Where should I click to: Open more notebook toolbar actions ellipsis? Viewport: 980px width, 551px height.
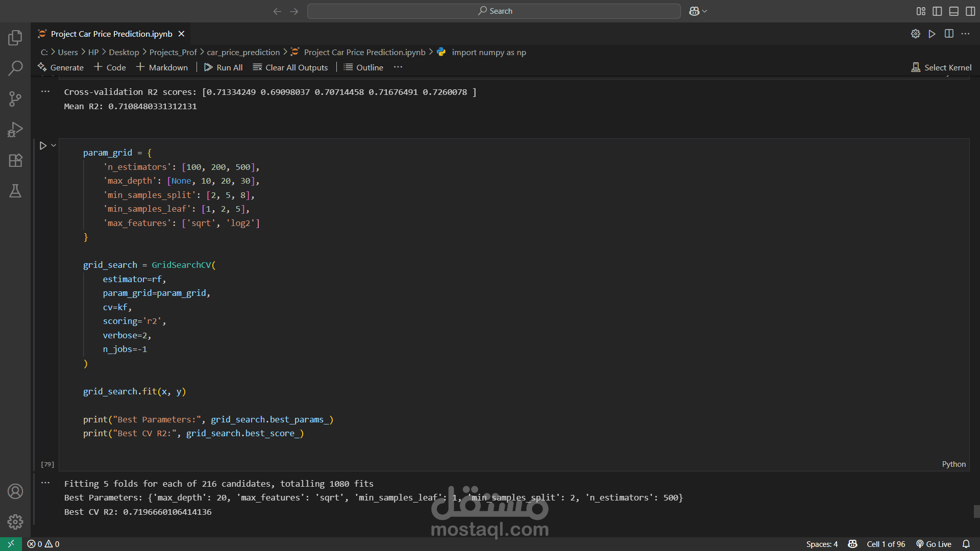[398, 67]
